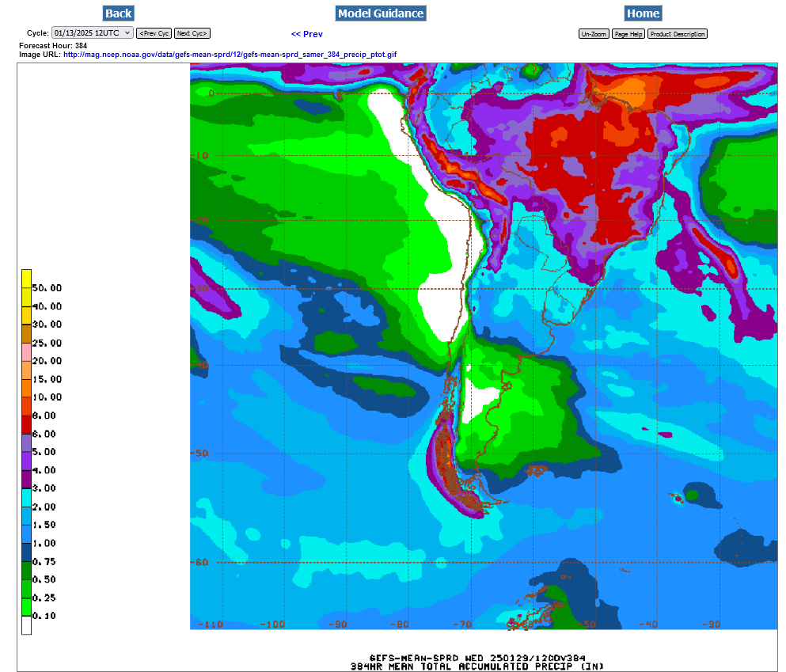Open Page Help

[628, 34]
